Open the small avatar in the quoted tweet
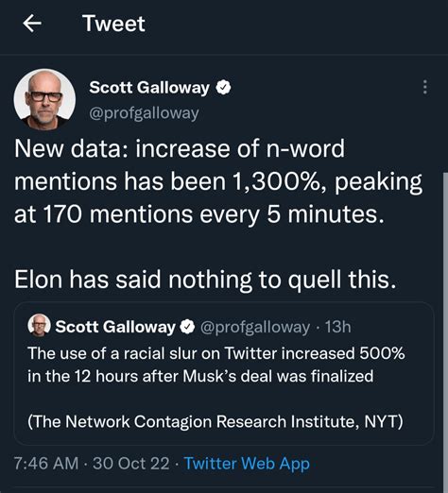448x493 pixels. point(39,325)
